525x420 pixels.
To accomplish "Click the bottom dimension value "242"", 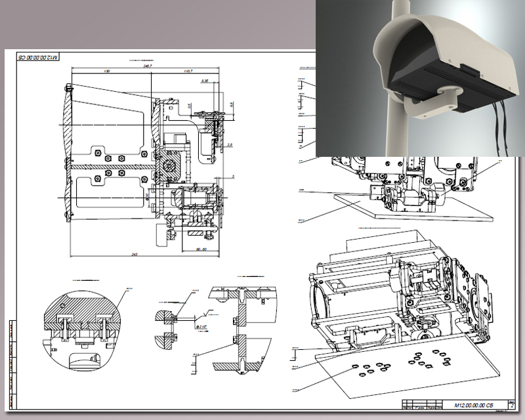I will 135,255.
